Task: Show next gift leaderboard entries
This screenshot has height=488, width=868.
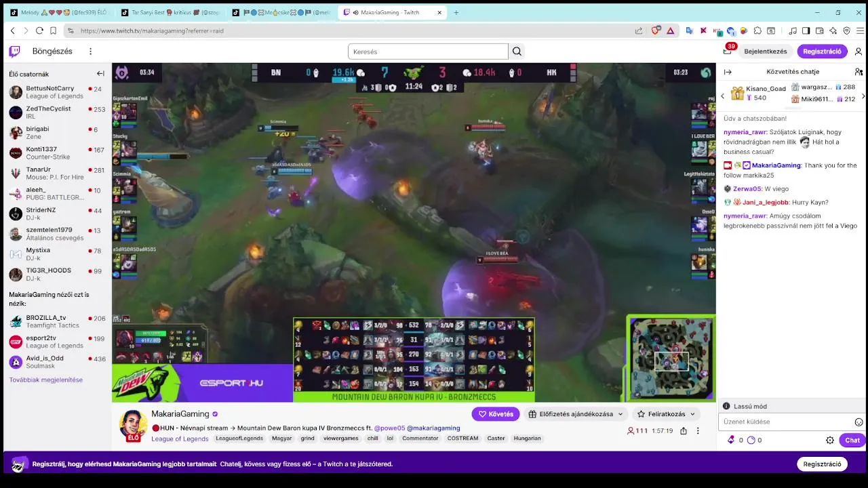Action: pos(863,96)
